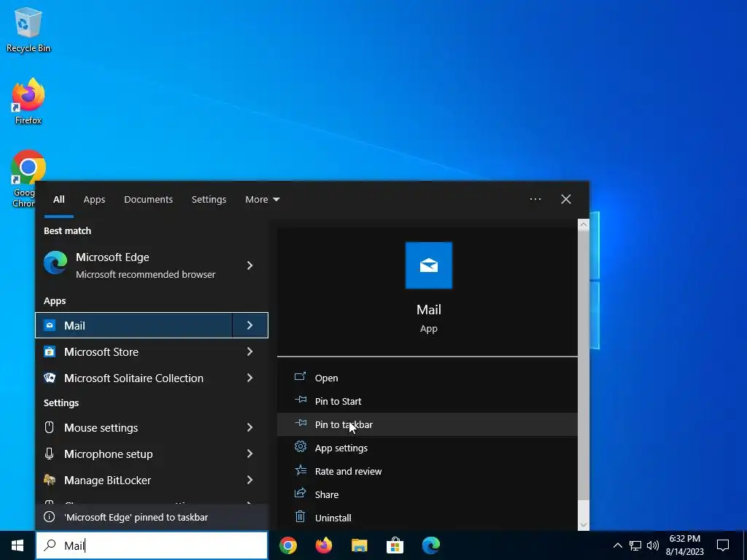
Task: Expand the Microsoft Edge result chevron
Action: (x=249, y=265)
